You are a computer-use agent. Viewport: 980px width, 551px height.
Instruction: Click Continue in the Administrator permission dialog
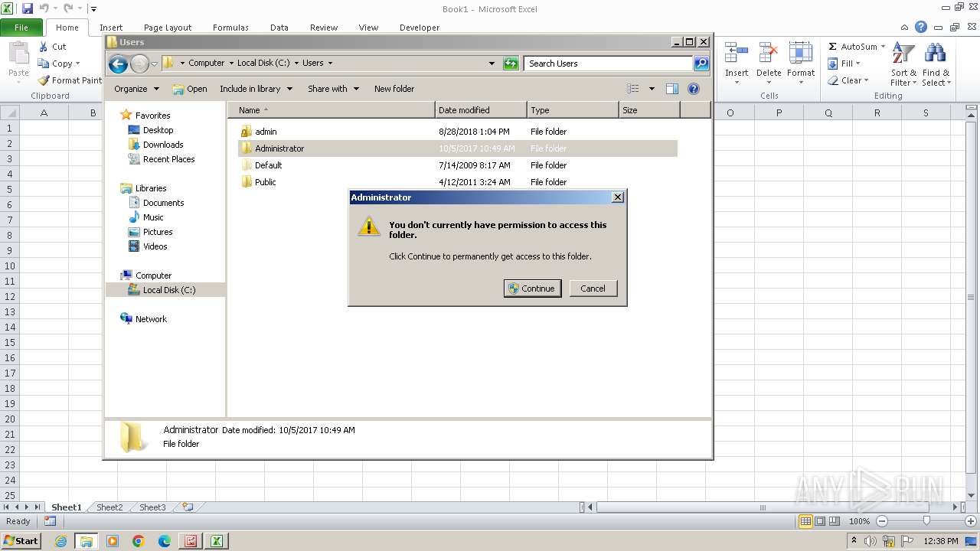533,289
